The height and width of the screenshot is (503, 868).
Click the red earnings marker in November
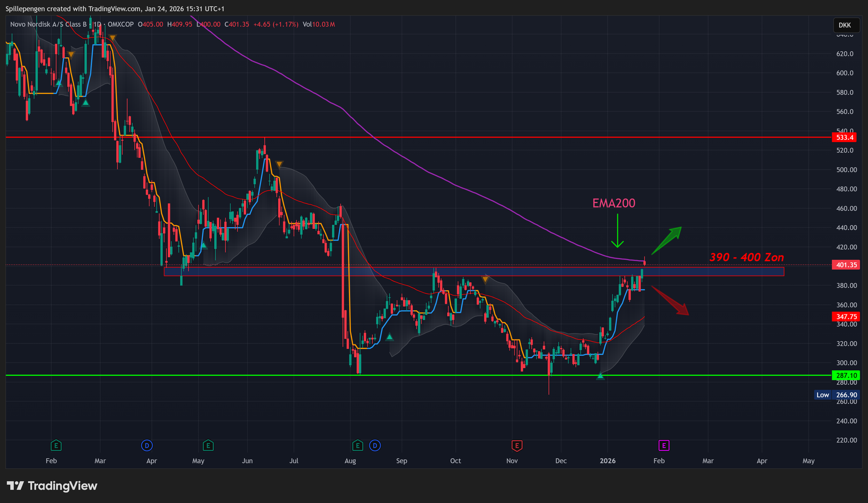coord(516,446)
